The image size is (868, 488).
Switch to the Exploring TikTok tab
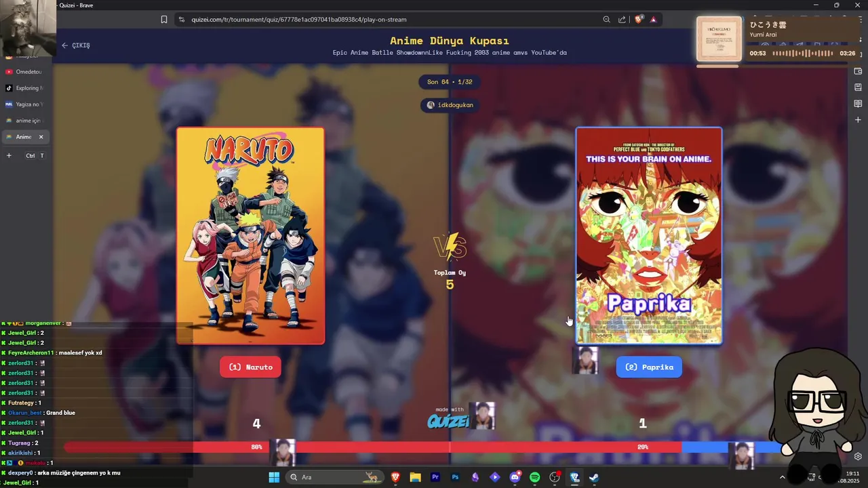24,88
